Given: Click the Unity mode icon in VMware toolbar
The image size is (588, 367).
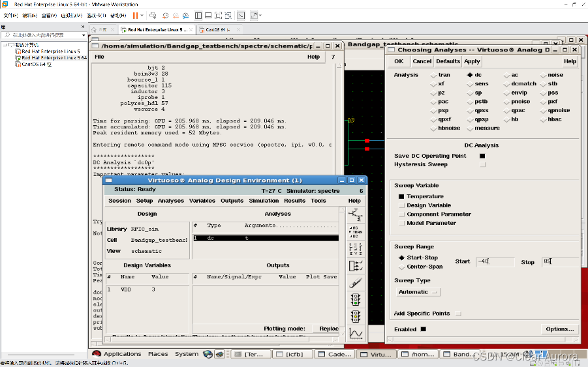Looking at the screenshot, I should 228,16.
